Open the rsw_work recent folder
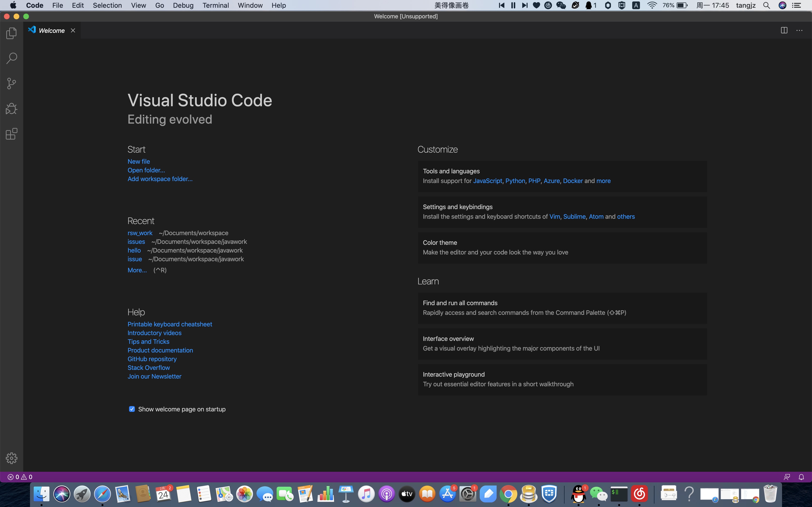This screenshot has width=812, height=507. tap(140, 233)
